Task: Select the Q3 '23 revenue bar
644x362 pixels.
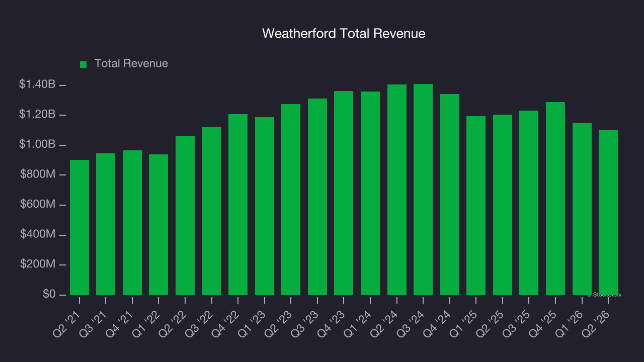Action: [x=317, y=197]
